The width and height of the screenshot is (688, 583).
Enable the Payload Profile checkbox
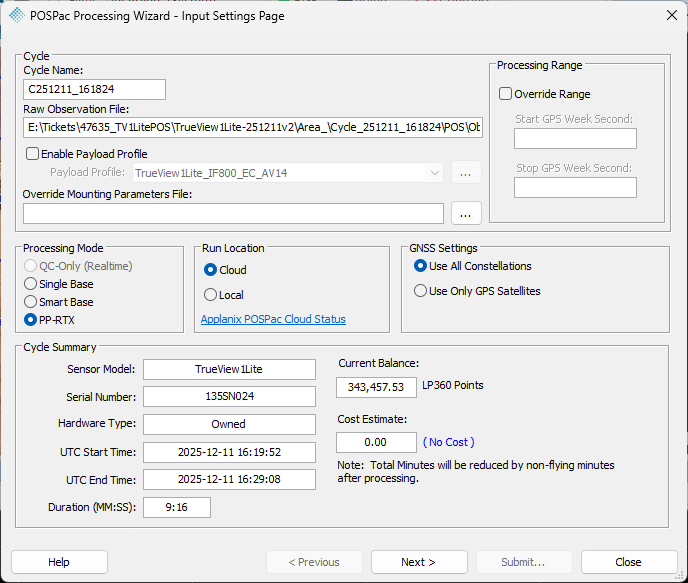[32, 154]
